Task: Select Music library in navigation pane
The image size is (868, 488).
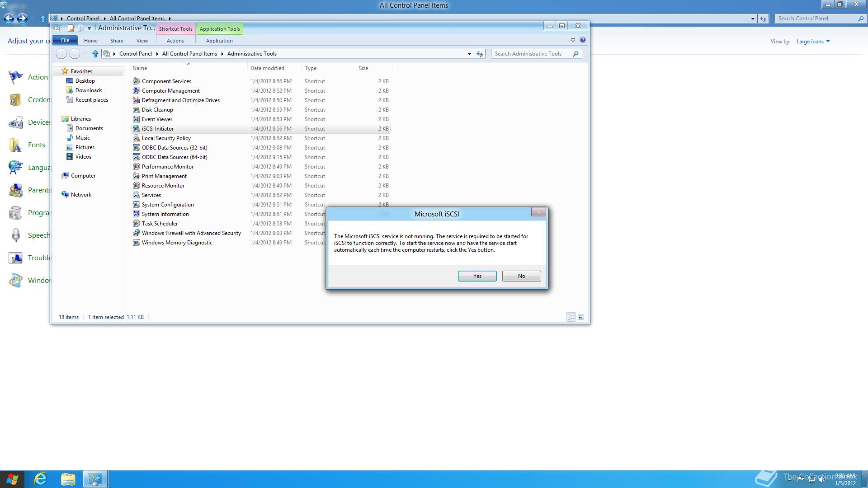Action: pos(82,138)
